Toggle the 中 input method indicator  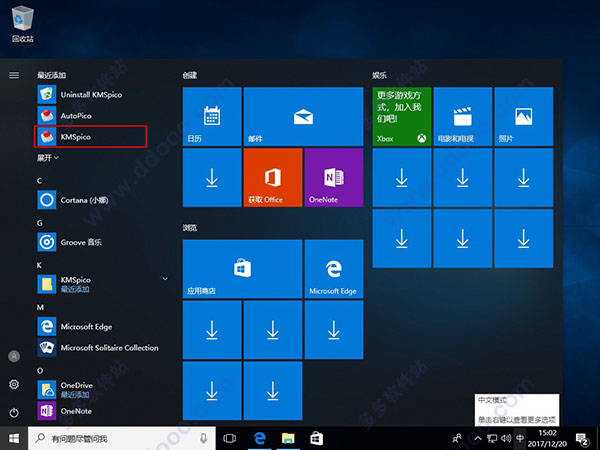point(519,439)
